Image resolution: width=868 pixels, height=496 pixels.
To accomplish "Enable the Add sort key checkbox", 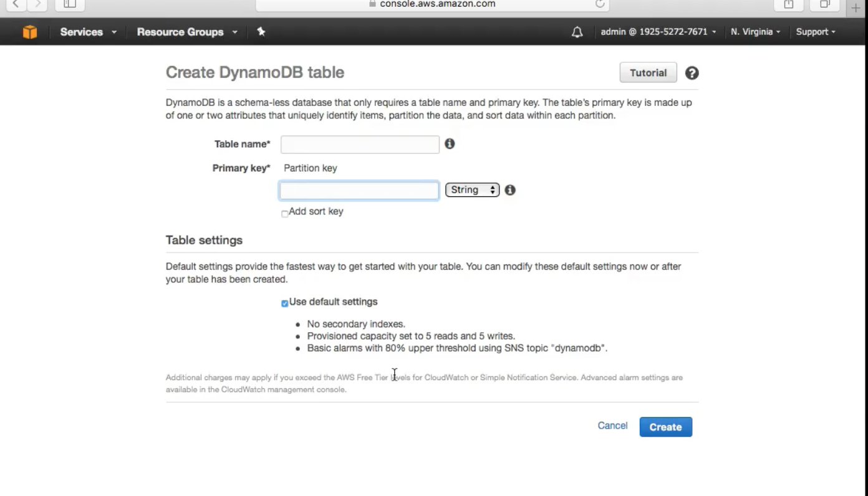I will (x=285, y=214).
